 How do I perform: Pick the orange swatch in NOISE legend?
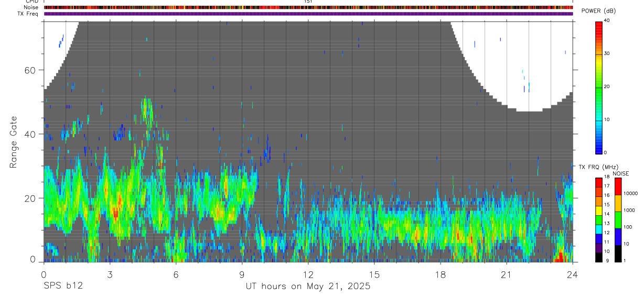[x=618, y=203]
